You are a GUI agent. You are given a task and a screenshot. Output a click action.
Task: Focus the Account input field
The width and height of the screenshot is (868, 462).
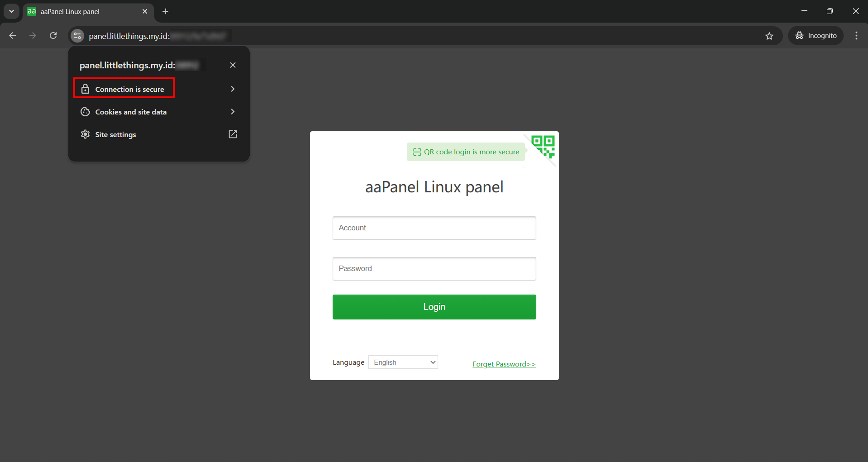[434, 228]
